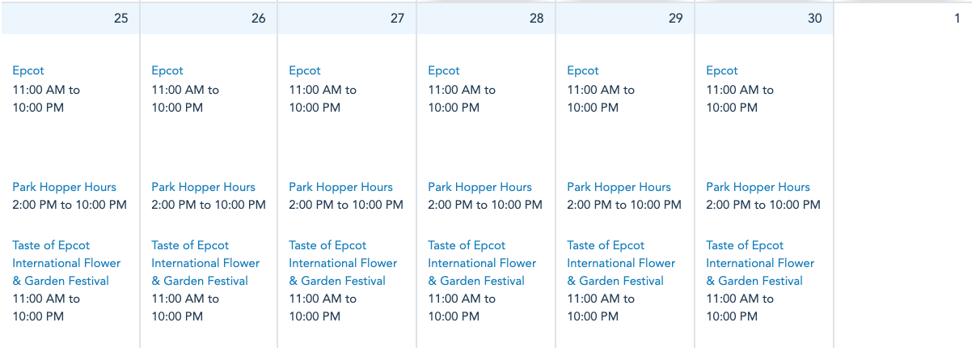Click the Epcot link under the 26th
The height and width of the screenshot is (348, 980).
click(167, 70)
